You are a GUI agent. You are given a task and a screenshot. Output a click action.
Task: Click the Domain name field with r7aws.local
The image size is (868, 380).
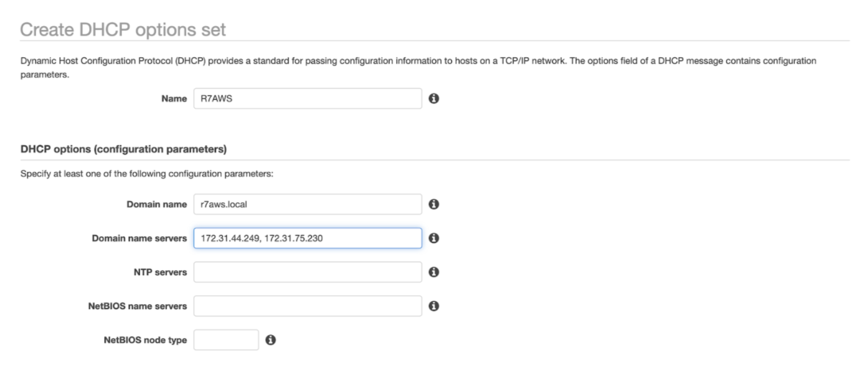[x=307, y=204]
